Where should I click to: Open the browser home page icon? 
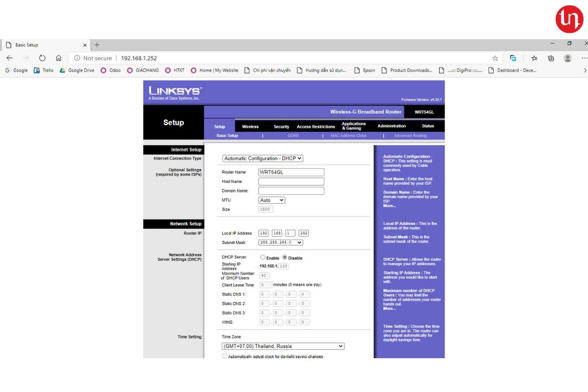[59, 58]
